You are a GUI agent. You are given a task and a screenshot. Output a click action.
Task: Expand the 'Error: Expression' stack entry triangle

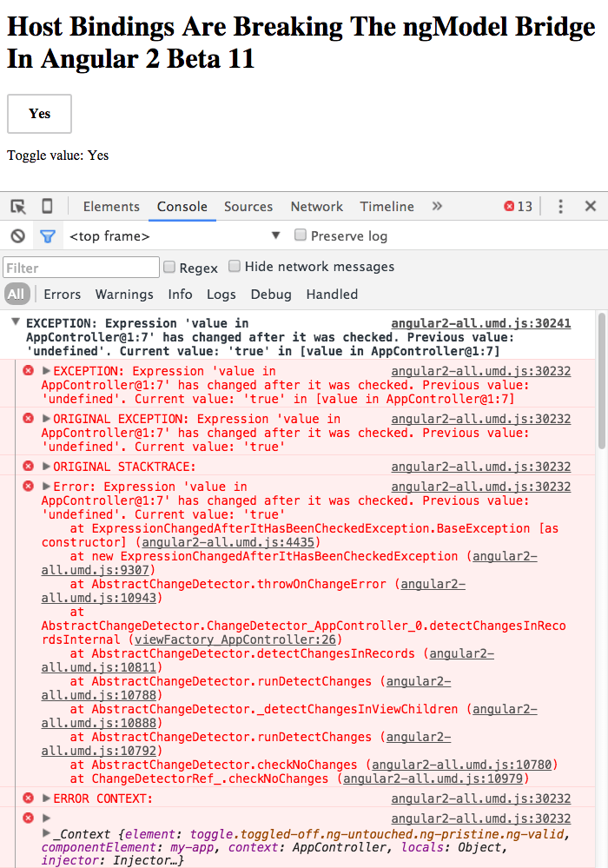click(x=47, y=486)
